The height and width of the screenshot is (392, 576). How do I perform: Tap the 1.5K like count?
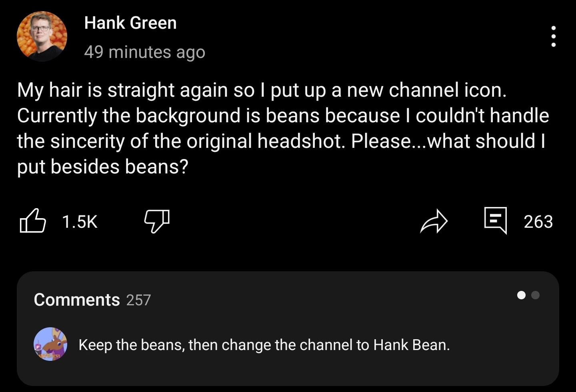tap(80, 222)
